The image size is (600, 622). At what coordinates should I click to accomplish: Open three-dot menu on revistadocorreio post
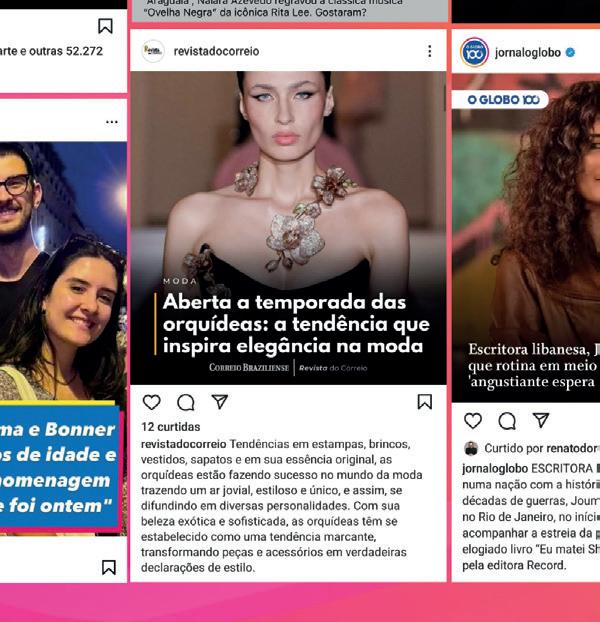[x=429, y=51]
